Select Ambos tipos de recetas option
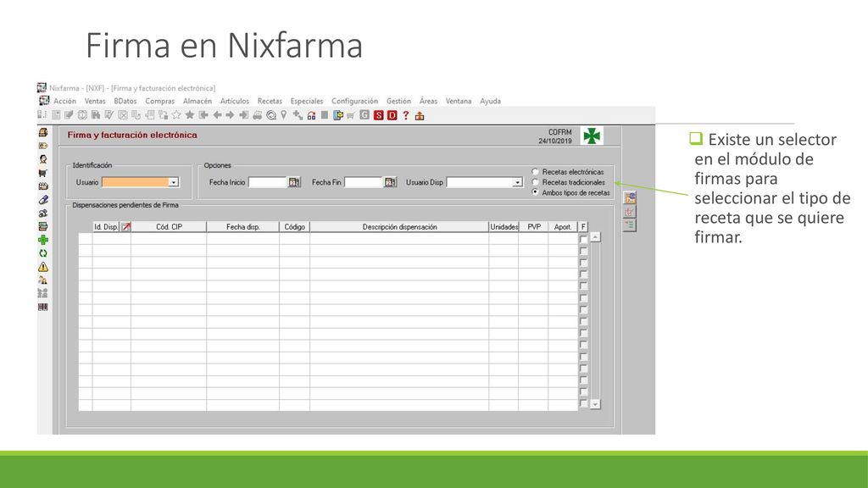The height and width of the screenshot is (488, 868). coord(536,192)
